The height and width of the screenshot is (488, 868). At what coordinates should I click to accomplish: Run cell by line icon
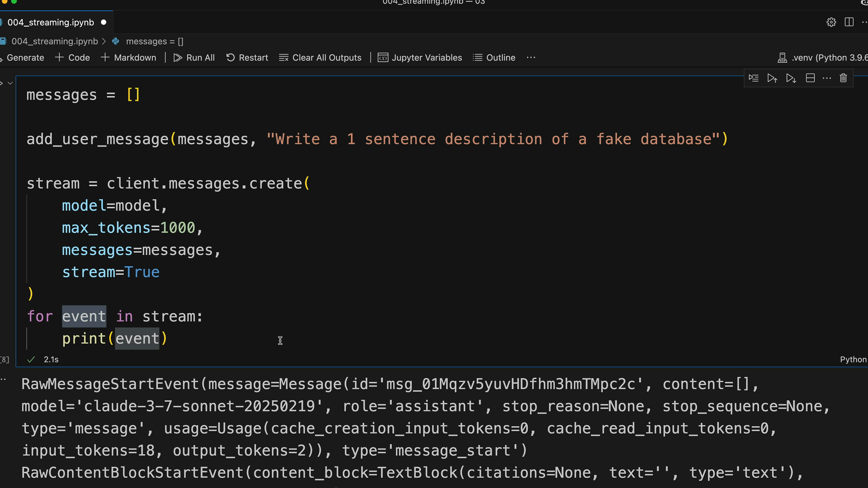click(753, 78)
